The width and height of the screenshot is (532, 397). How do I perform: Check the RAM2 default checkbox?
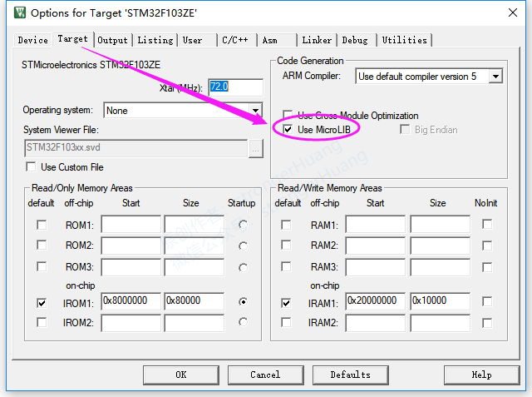[x=286, y=245]
